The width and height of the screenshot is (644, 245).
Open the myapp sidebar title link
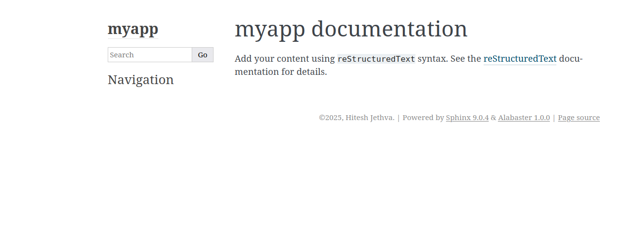[x=132, y=30]
